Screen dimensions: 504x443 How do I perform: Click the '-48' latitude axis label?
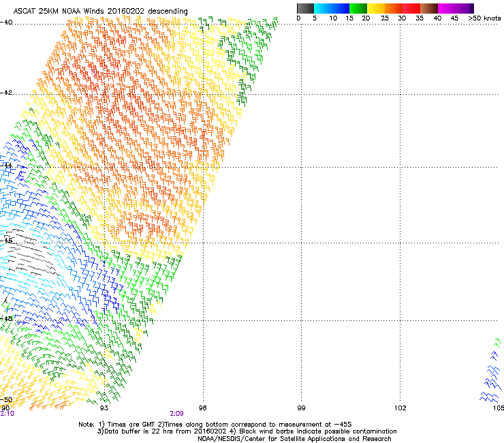click(x=6, y=318)
